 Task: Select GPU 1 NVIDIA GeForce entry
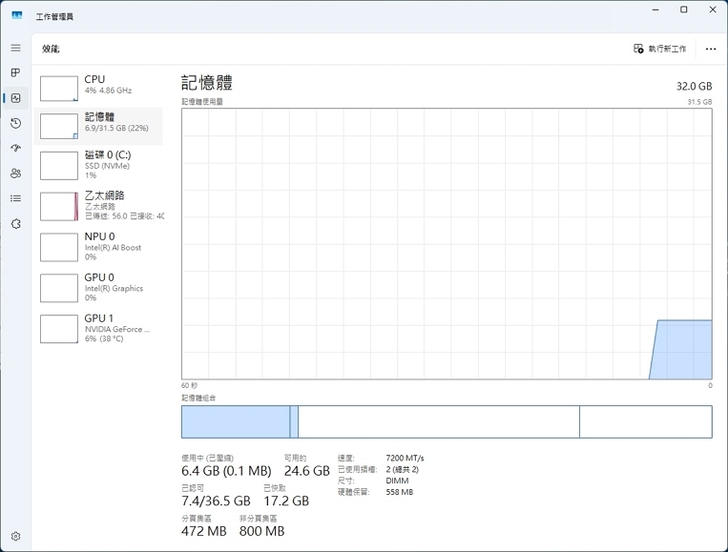(x=98, y=329)
